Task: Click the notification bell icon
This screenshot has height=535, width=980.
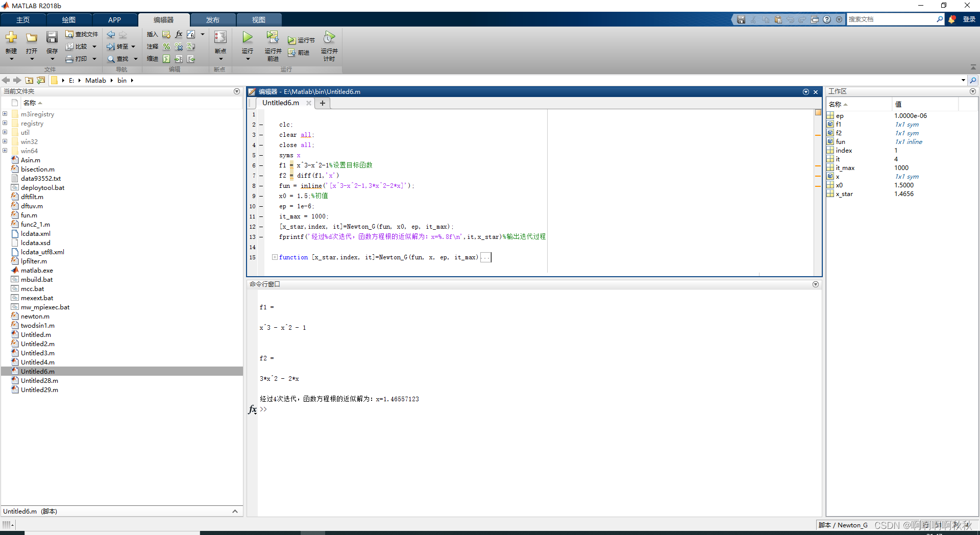Action: 952,19
